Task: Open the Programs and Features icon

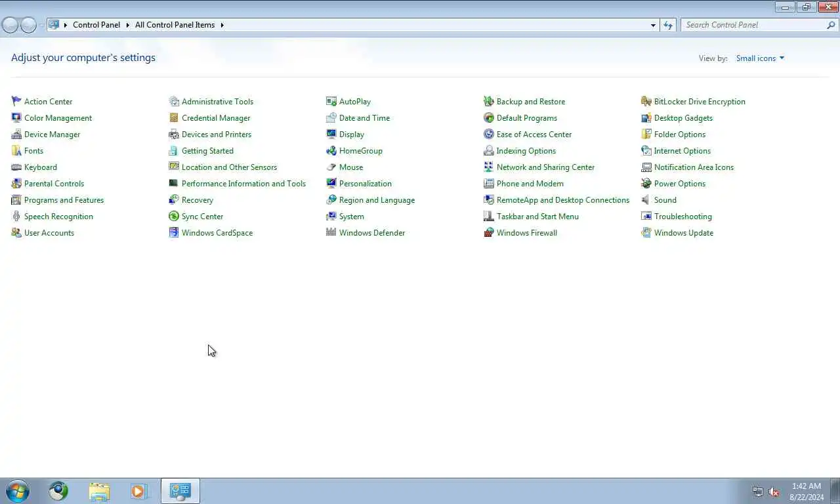Action: (x=16, y=199)
